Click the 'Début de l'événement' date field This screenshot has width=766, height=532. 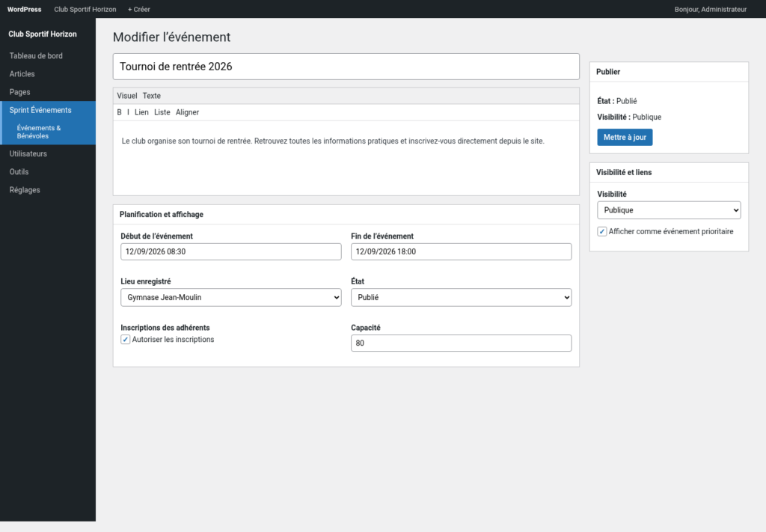(231, 251)
